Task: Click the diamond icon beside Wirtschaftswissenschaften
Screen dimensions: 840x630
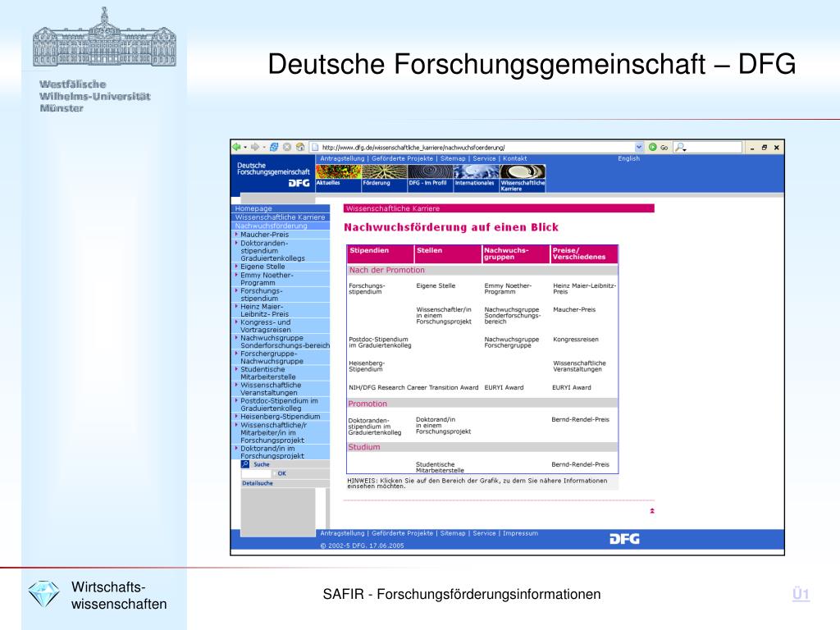Action: [x=44, y=594]
